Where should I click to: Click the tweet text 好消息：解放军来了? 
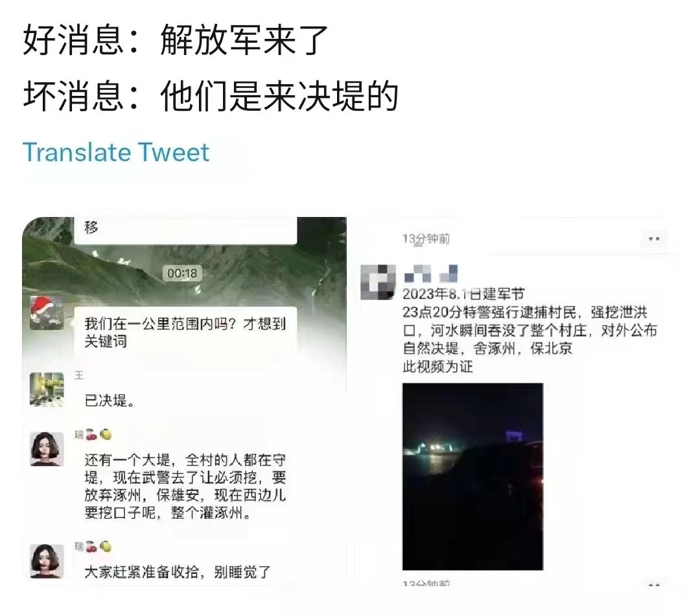pyautogui.click(x=175, y=40)
